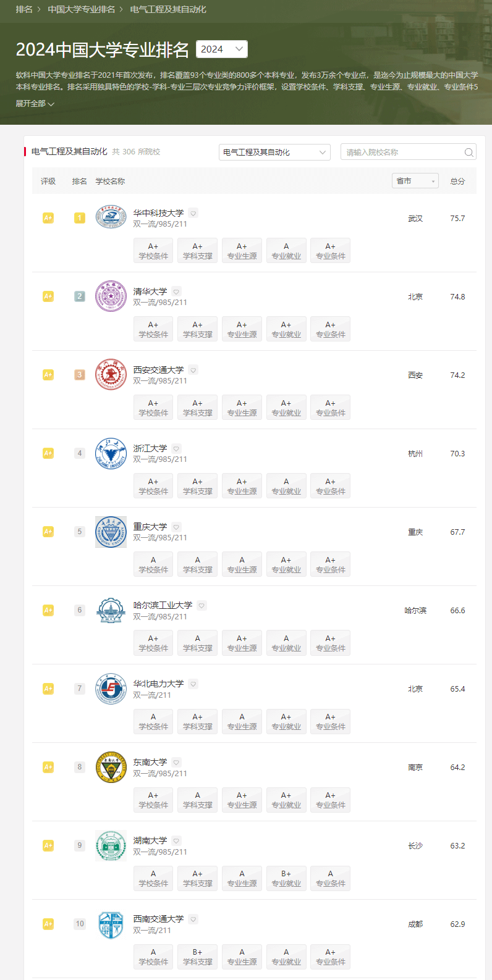Screen dimensions: 492x980
Task: Open the 电气工程及其自动化 major dropdown
Action: (274, 152)
